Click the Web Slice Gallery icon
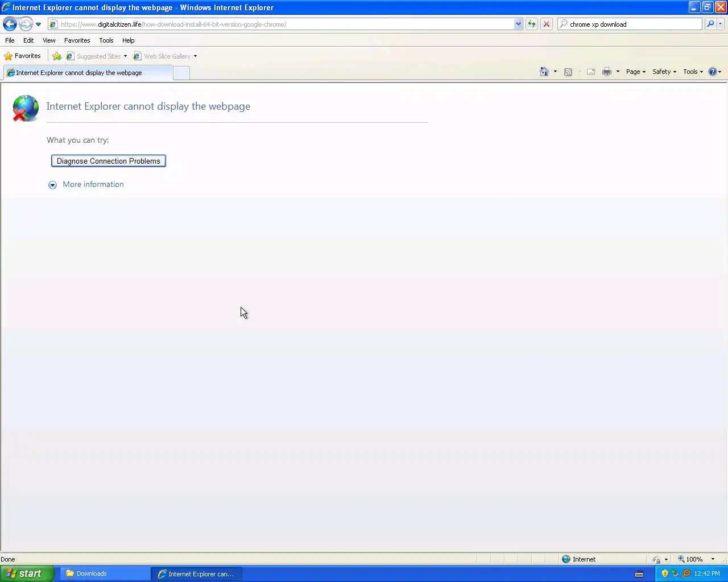The image size is (728, 582). (137, 56)
